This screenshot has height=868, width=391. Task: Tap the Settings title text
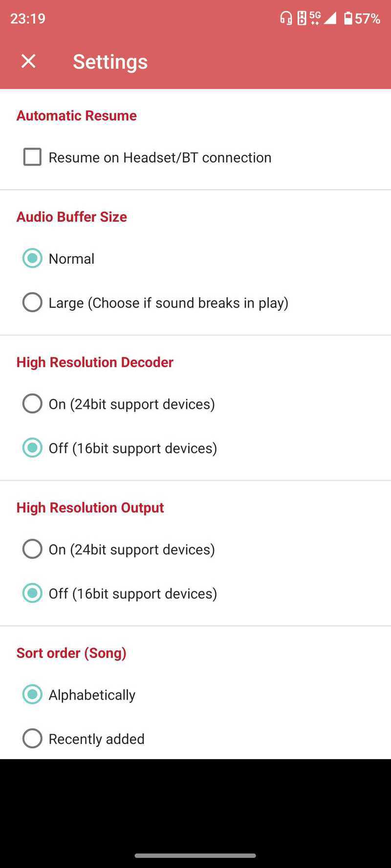coord(110,62)
